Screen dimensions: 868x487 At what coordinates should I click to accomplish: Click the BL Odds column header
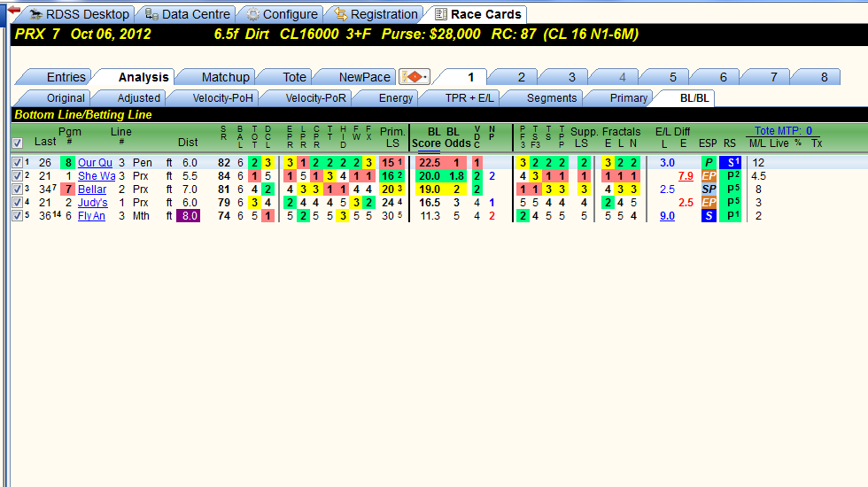tap(457, 137)
